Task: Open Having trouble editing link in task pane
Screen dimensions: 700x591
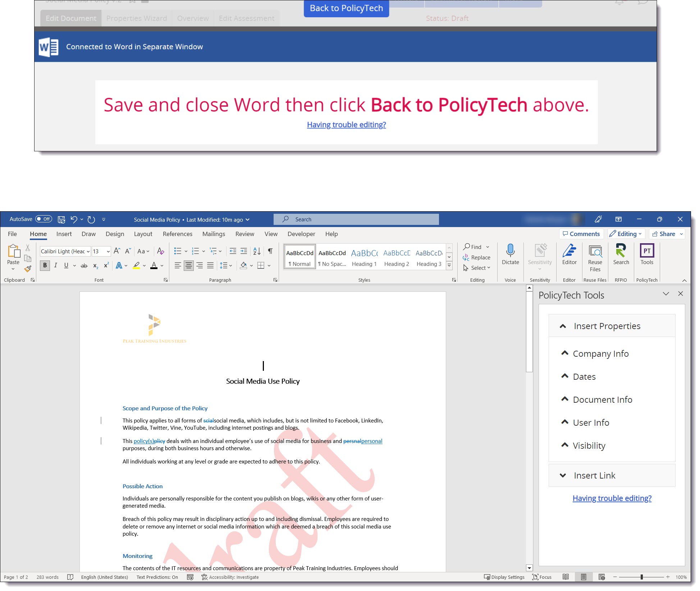Action: pyautogui.click(x=612, y=498)
